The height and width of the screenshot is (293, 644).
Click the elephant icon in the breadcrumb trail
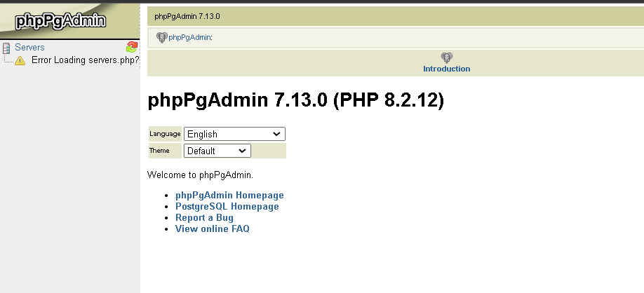(x=162, y=37)
